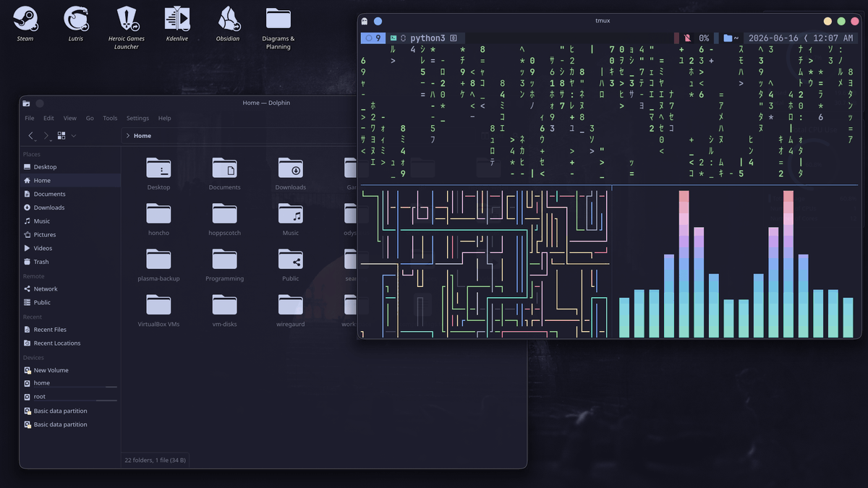Select Desktop in Dolphin's Places sidebar
868x488 pixels.
pos(70,166)
